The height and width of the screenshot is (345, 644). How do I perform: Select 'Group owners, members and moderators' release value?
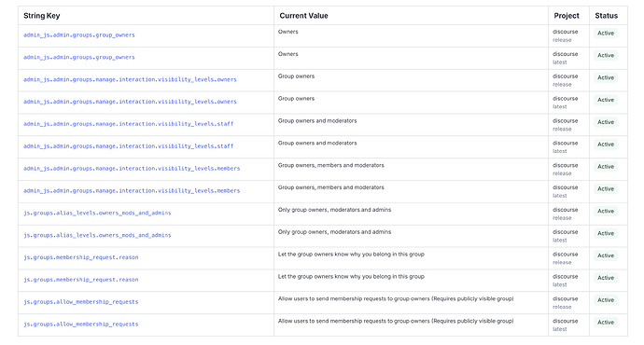pyautogui.click(x=331, y=165)
